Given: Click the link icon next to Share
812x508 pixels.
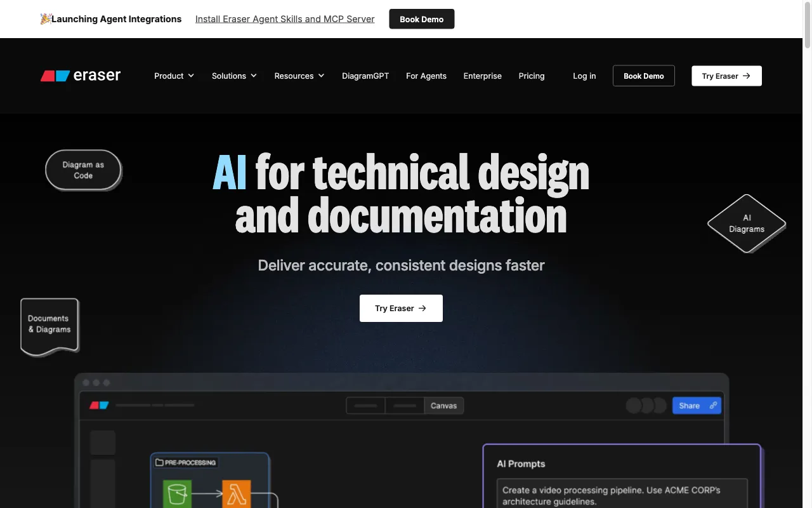Looking at the screenshot, I should tap(713, 406).
